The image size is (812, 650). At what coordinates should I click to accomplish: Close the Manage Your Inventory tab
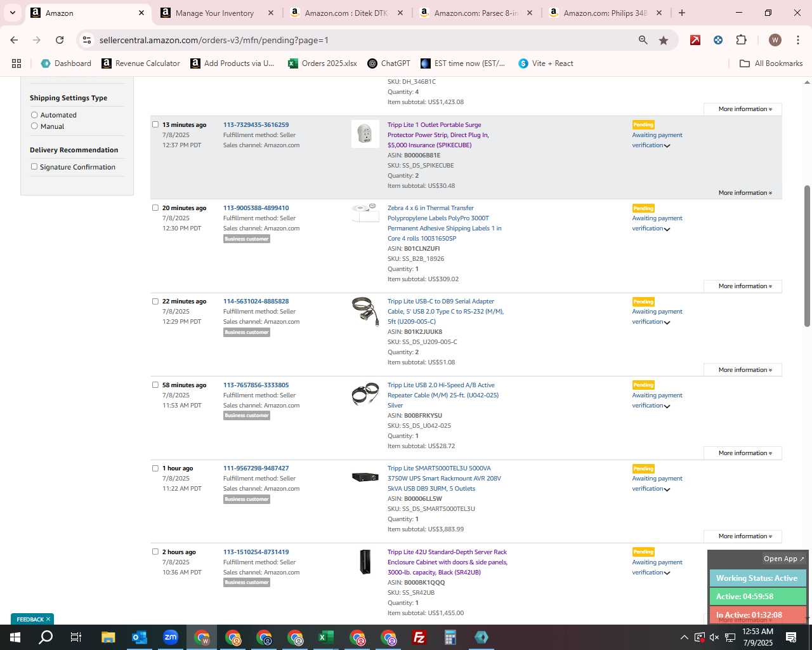271,13
